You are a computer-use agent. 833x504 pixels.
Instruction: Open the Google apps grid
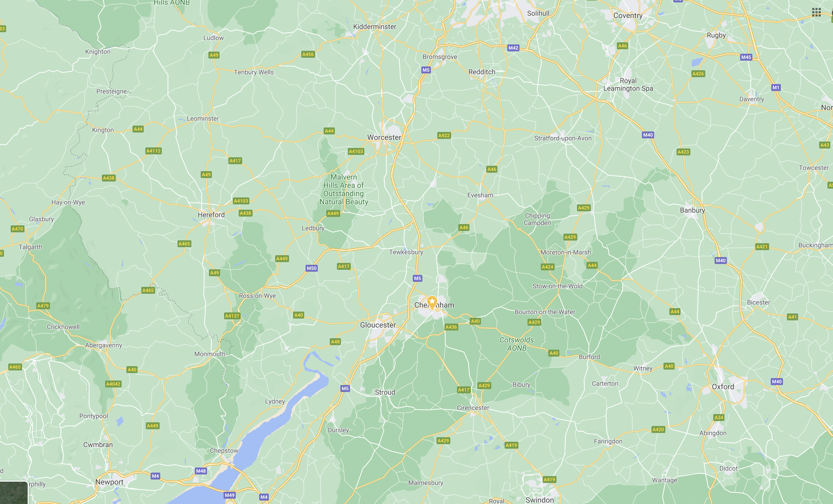816,13
